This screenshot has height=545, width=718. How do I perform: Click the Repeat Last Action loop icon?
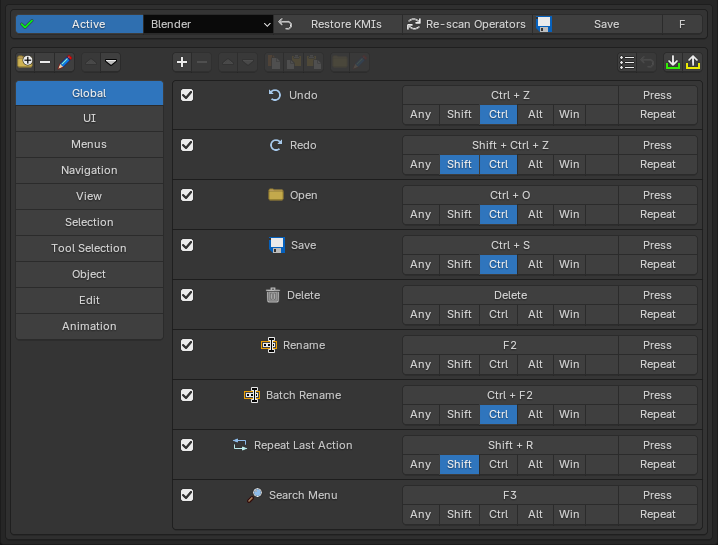click(240, 445)
